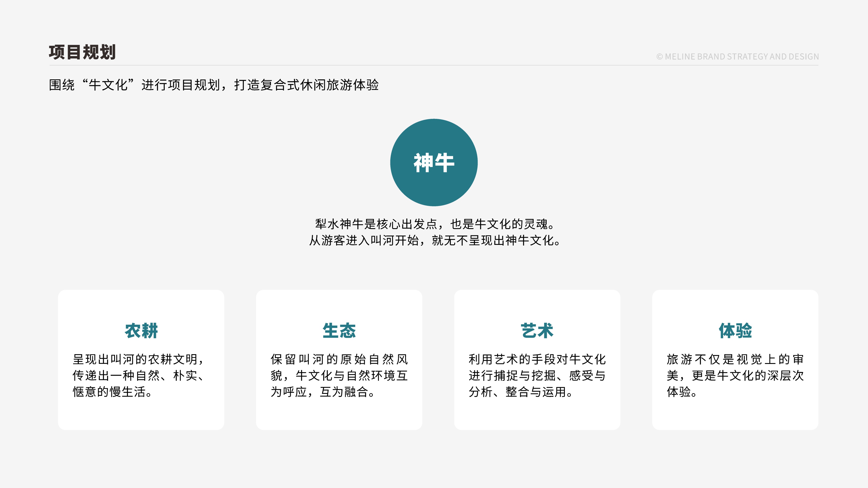Click the paragraph starting 保留叫河的原始自然风貌

[339, 375]
